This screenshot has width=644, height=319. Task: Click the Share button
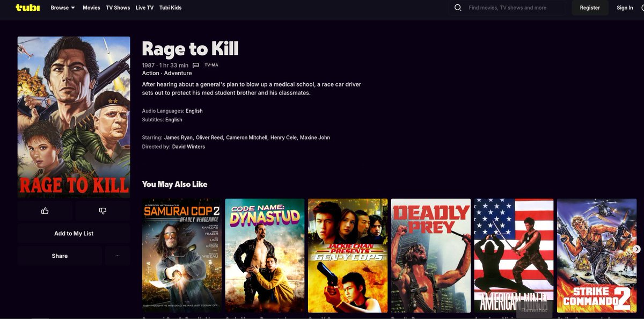click(x=60, y=256)
